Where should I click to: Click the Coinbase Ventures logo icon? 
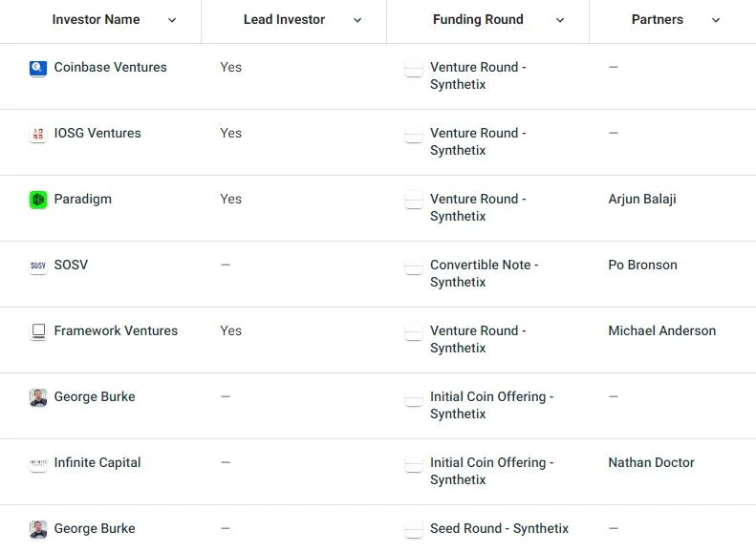coord(38,69)
